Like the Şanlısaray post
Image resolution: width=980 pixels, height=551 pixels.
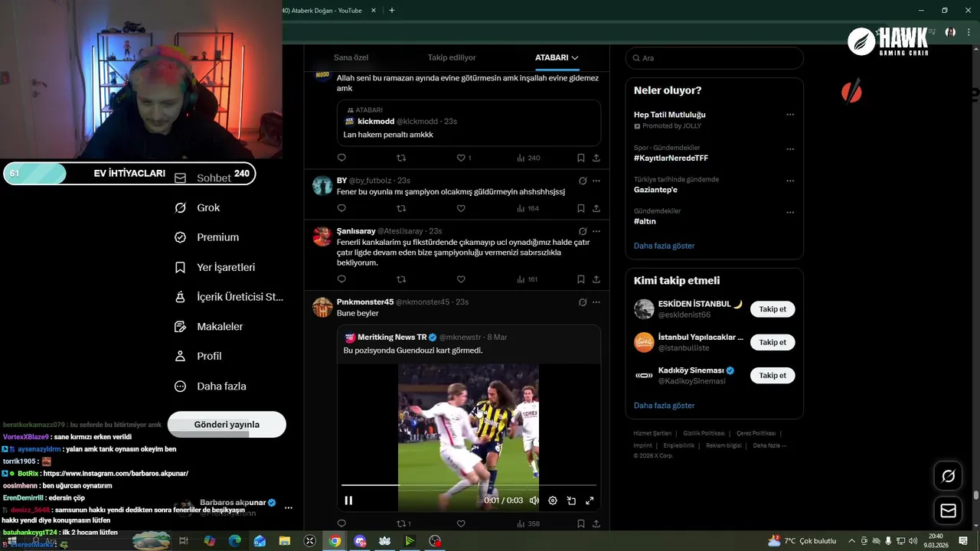(x=461, y=279)
